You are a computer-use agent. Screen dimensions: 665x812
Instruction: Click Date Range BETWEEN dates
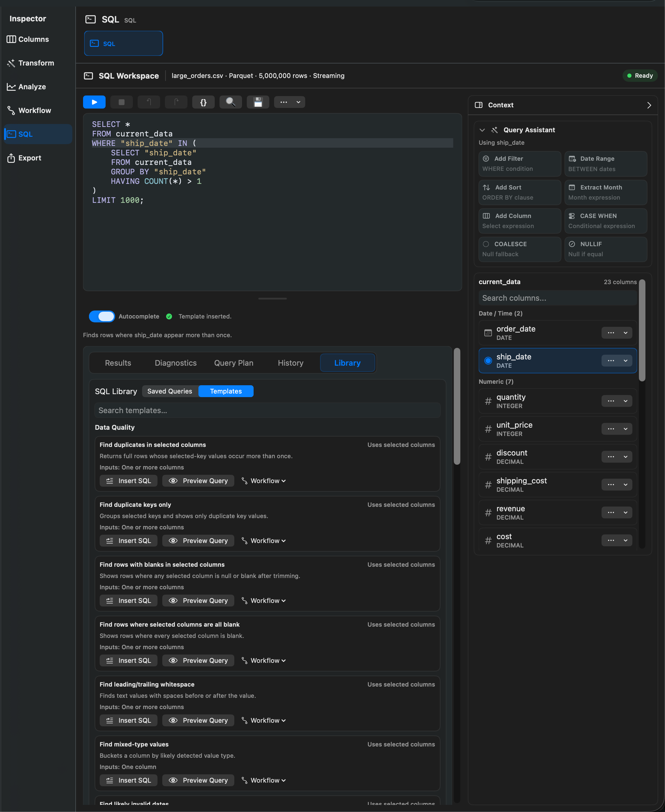(606, 163)
